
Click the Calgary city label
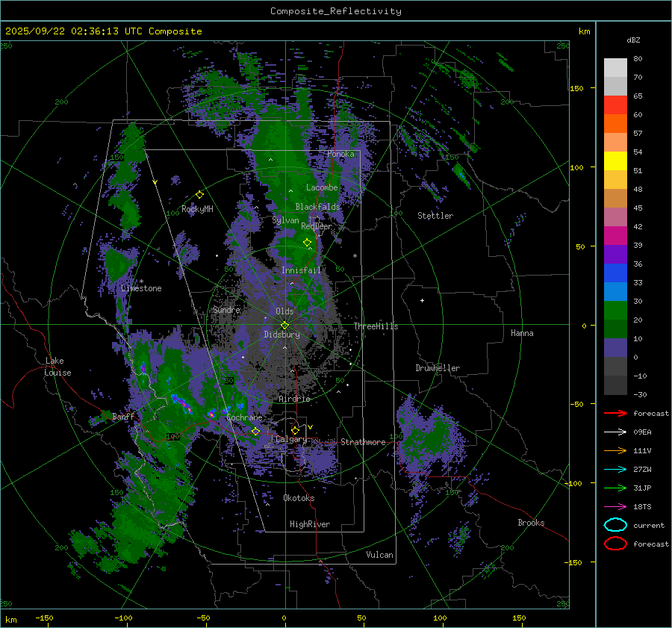(x=290, y=440)
